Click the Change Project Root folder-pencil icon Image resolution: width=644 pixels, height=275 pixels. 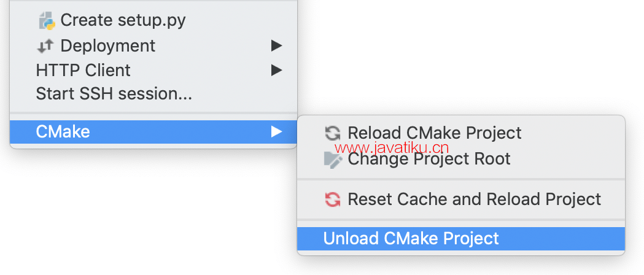coord(333,159)
